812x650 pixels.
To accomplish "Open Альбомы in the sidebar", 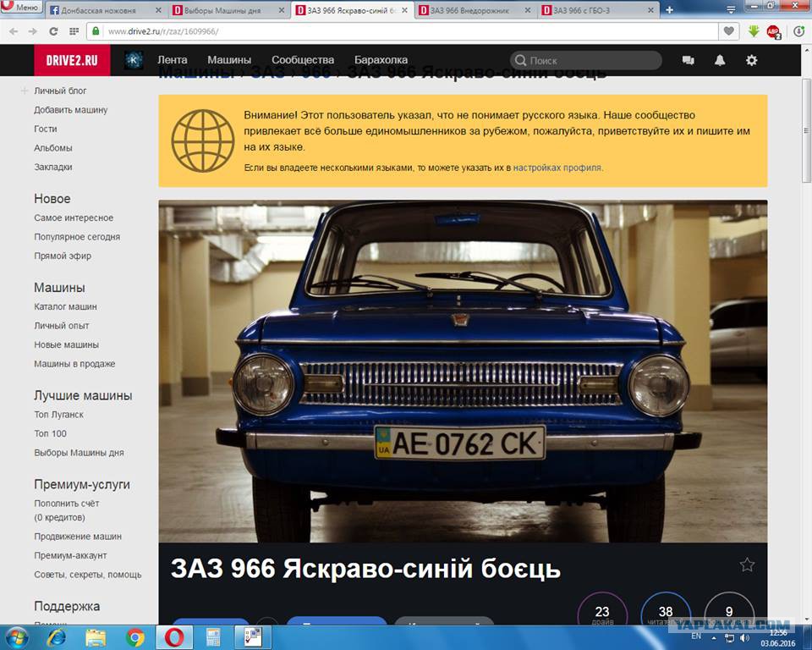I will (52, 148).
